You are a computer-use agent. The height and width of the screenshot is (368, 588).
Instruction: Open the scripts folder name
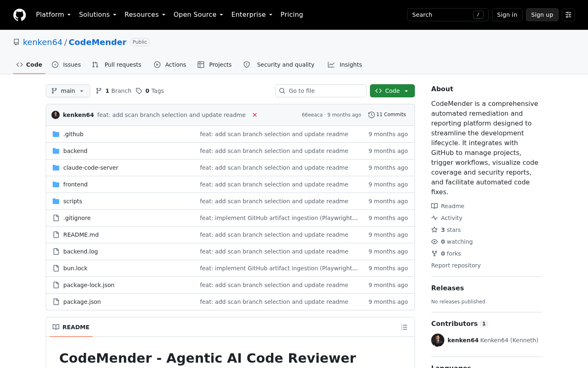73,201
